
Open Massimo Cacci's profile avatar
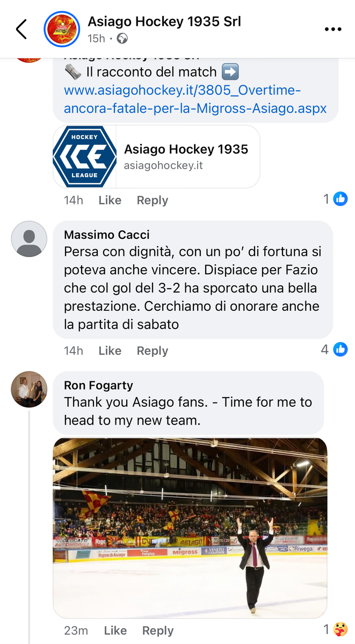pos(29,239)
